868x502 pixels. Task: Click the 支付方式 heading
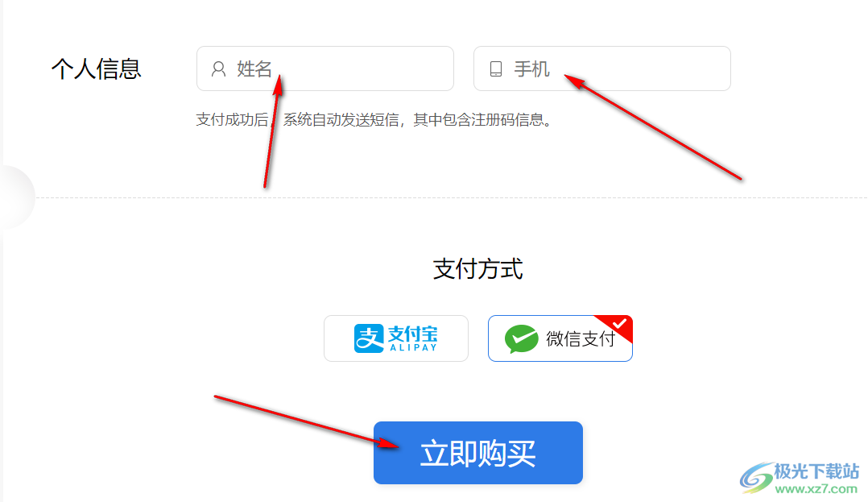(x=477, y=269)
